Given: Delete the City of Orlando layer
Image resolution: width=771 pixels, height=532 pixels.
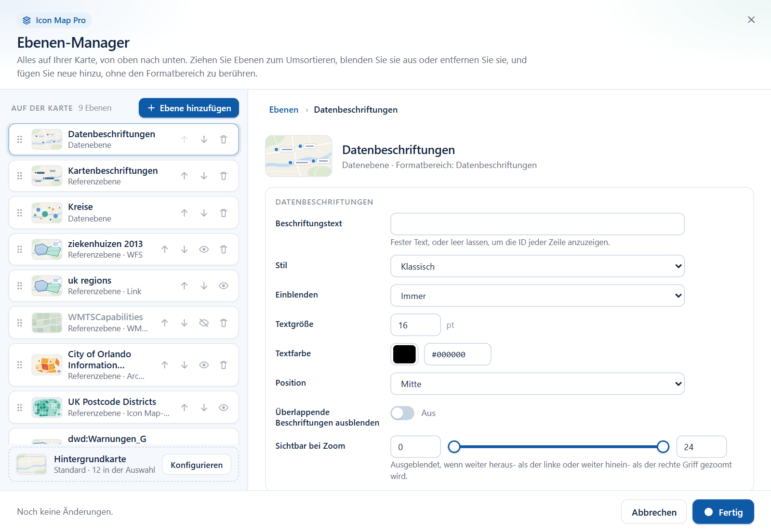Looking at the screenshot, I should pyautogui.click(x=224, y=365).
